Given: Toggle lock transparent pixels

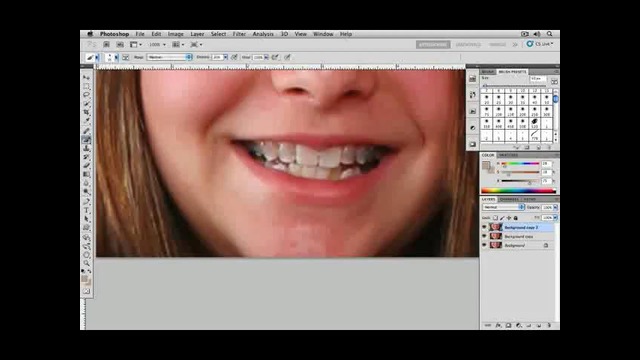Looking at the screenshot, I should 496,218.
